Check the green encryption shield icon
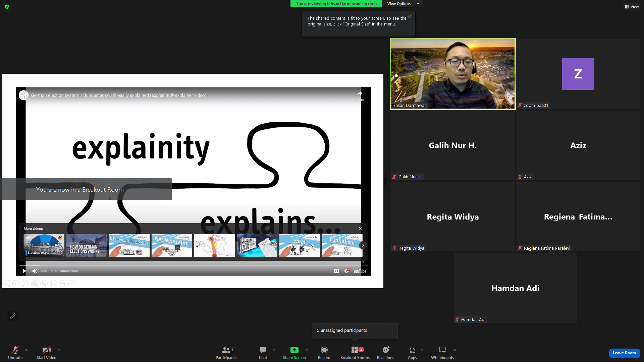This screenshot has height=362, width=644. 6,7
